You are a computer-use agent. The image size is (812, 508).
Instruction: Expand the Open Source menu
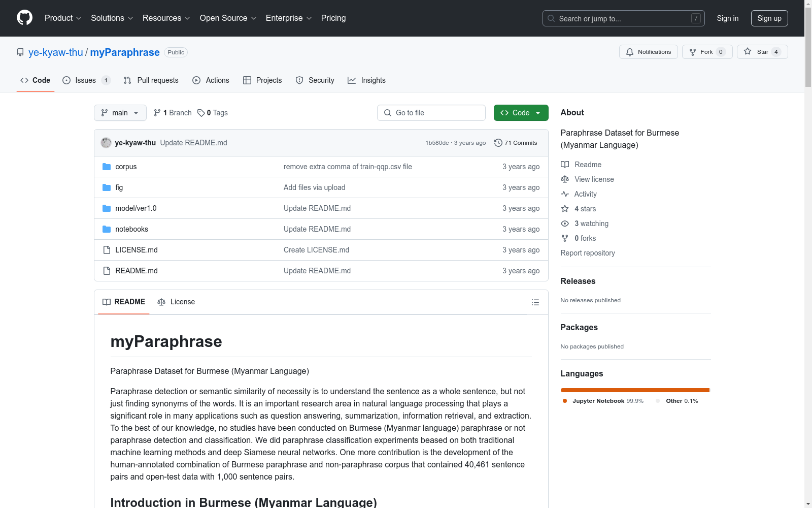pos(228,18)
